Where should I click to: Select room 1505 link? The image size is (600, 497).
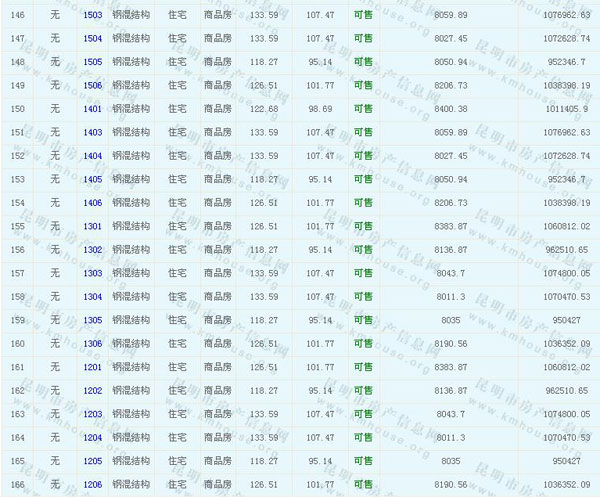(92, 61)
